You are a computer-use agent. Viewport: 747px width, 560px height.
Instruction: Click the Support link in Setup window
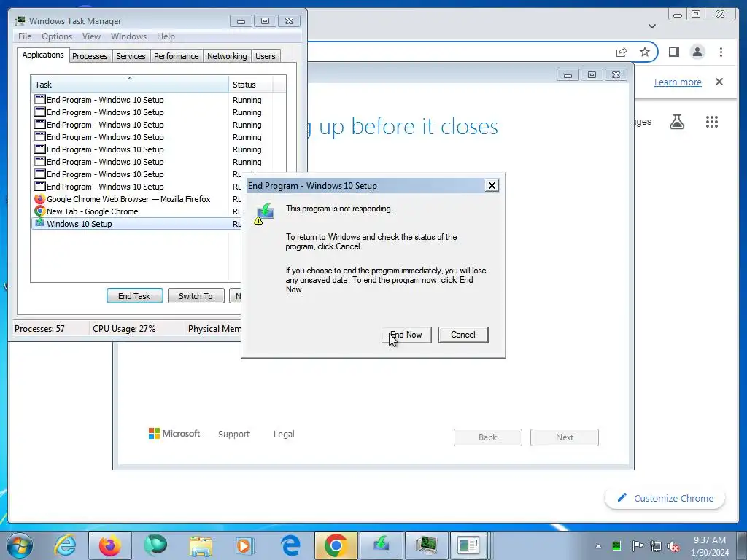point(234,435)
